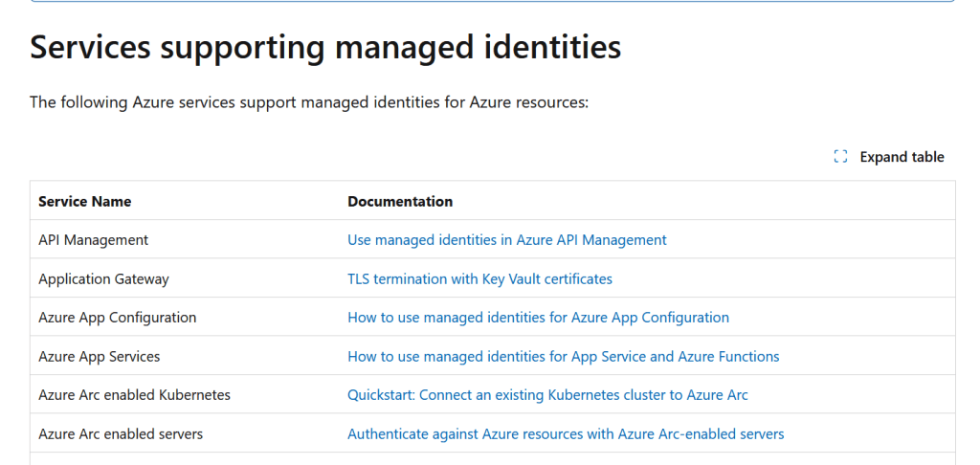Click the Documentation column header
Viewport: 980px width, 465px height.
[x=400, y=201]
